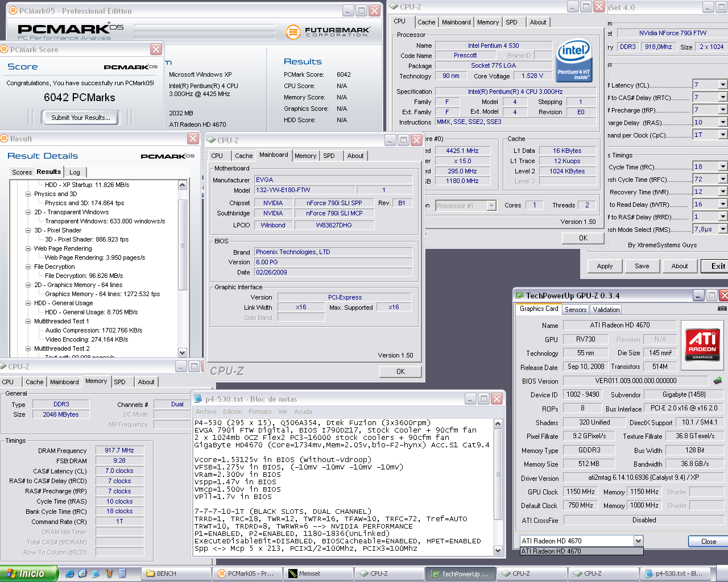Click OK in CPU-Z Mainboard window

click(400, 371)
